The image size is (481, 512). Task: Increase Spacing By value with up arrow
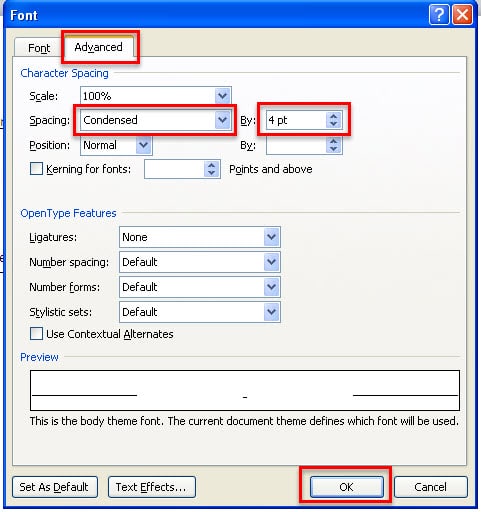pyautogui.click(x=333, y=116)
